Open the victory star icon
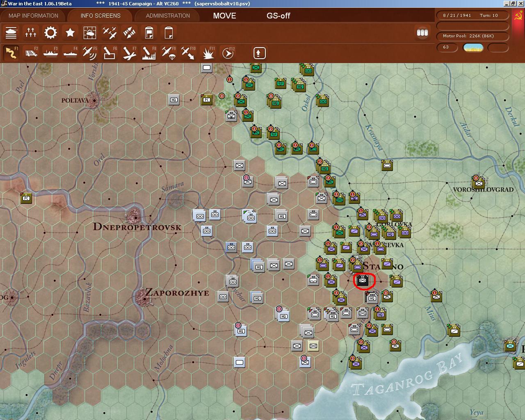525x420 pixels. (x=70, y=33)
